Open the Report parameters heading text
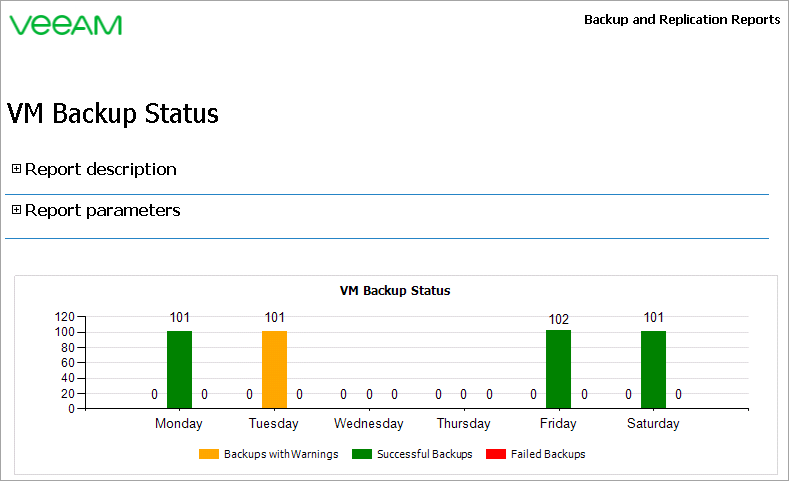This screenshot has width=789, height=481. tap(103, 210)
